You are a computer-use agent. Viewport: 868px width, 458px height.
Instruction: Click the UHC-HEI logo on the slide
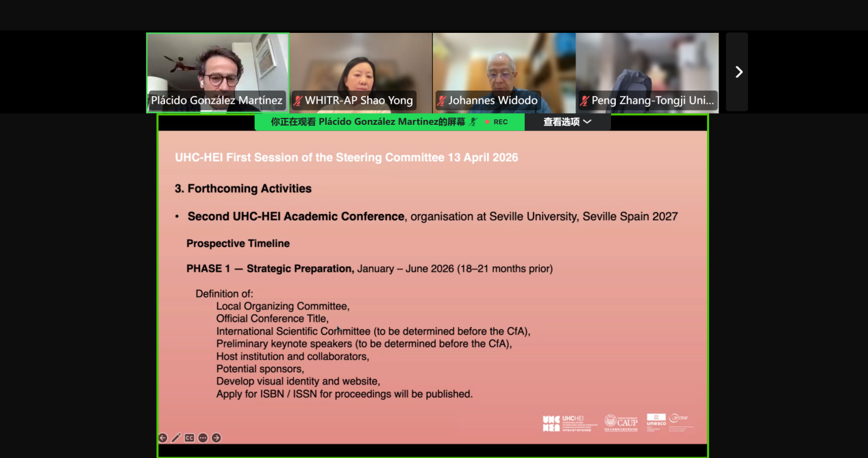569,423
